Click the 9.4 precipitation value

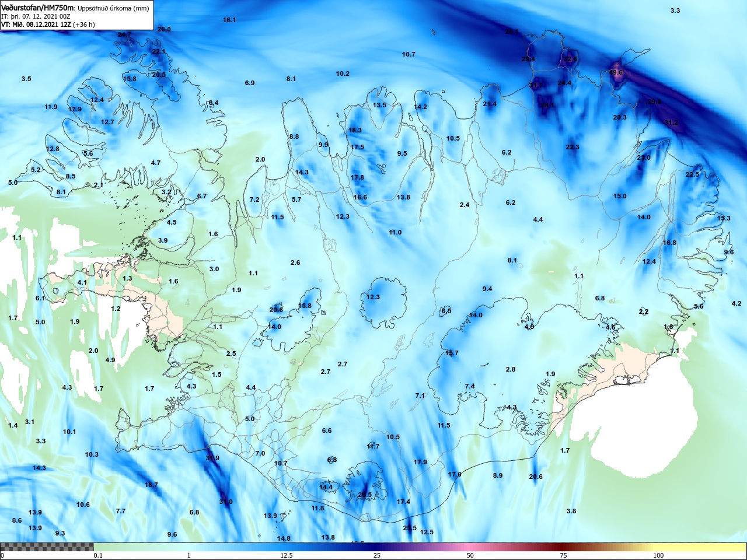487,289
